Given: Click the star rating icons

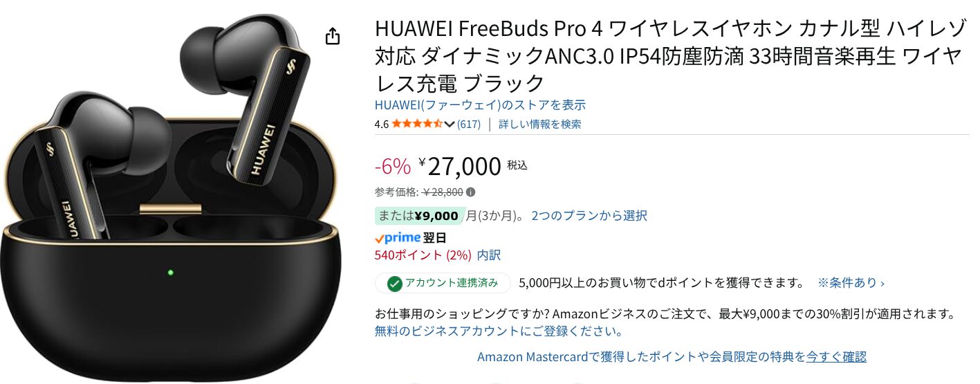Looking at the screenshot, I should (418, 124).
